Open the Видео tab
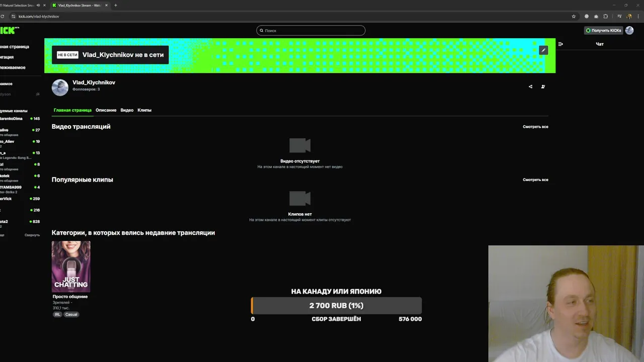The width and height of the screenshot is (644, 362). [127, 110]
